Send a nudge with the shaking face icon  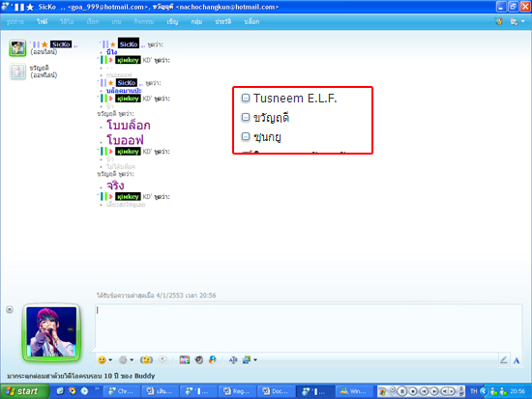(x=146, y=360)
